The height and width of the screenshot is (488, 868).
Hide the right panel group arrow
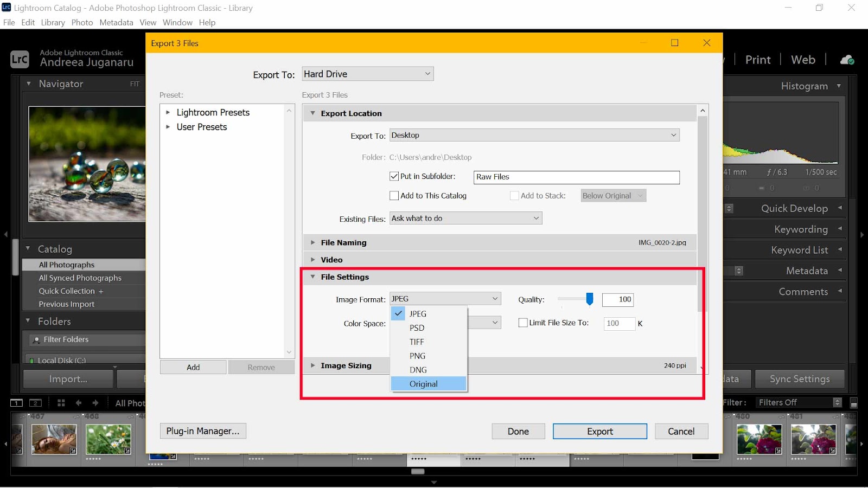(862, 234)
